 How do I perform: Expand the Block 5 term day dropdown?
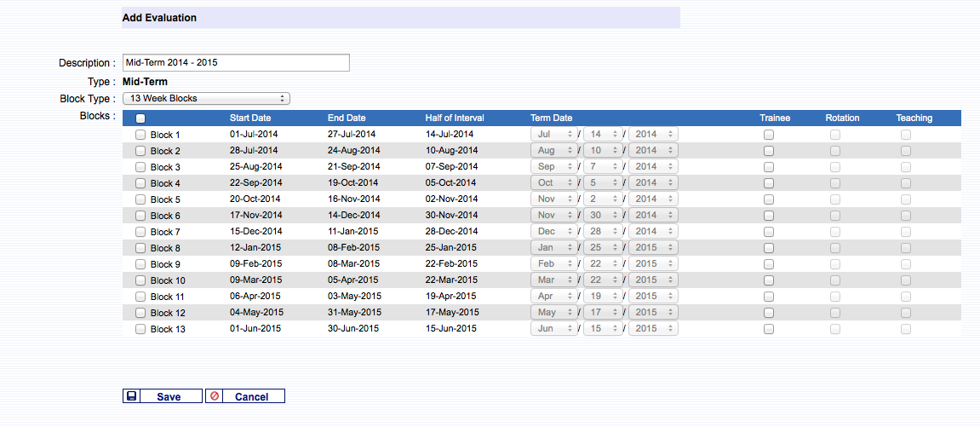tap(602, 199)
